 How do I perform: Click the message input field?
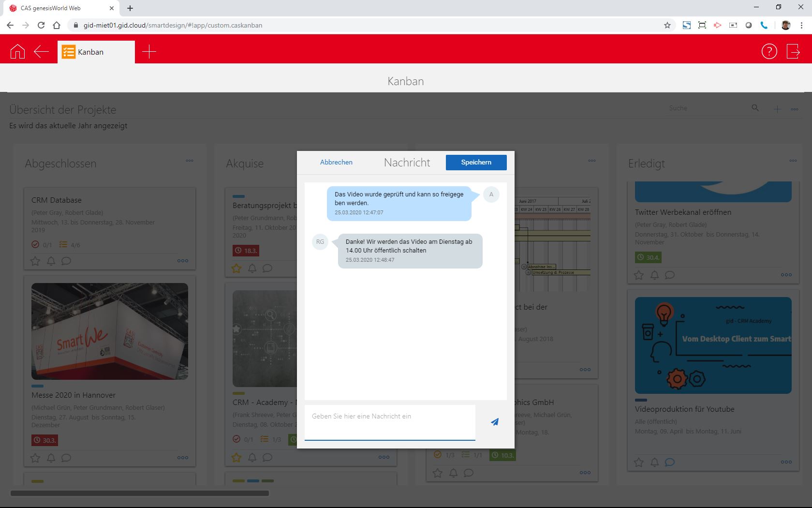pos(390,422)
